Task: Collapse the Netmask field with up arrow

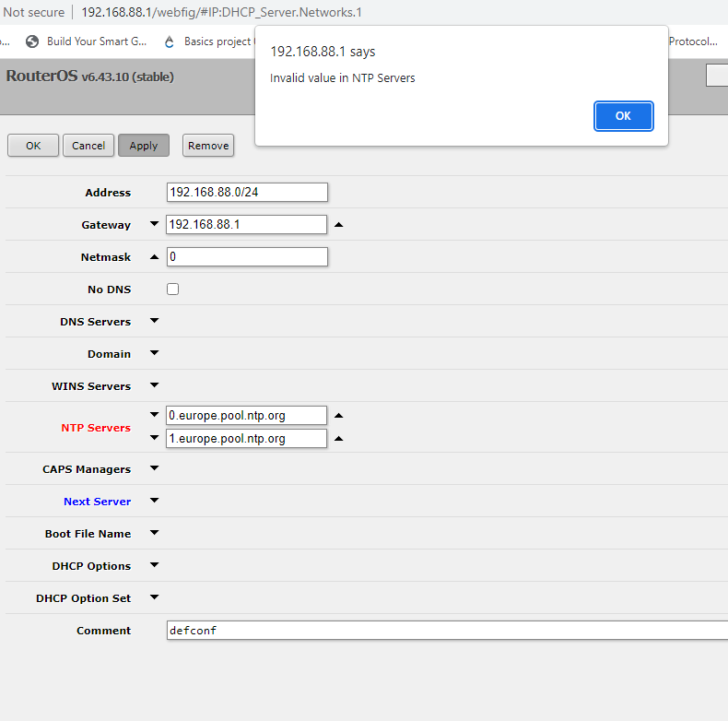Action: [154, 257]
